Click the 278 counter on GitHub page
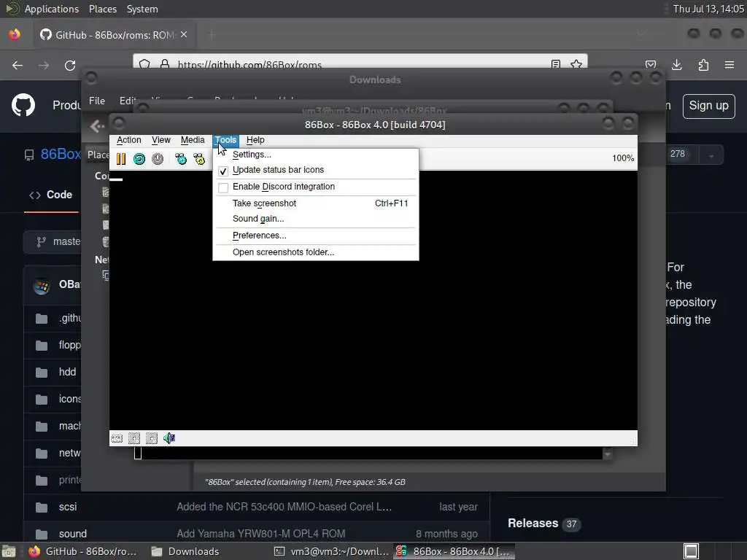This screenshot has height=560, width=747. point(678,154)
